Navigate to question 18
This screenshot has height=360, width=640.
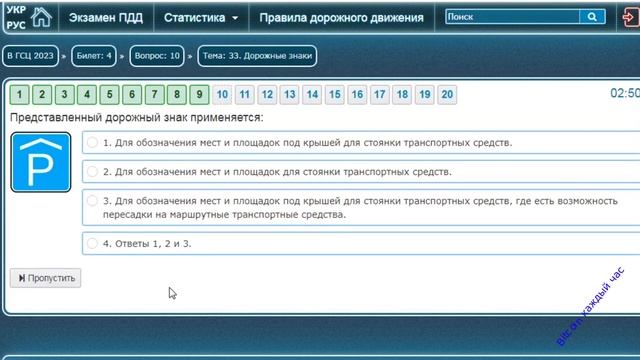(402, 95)
